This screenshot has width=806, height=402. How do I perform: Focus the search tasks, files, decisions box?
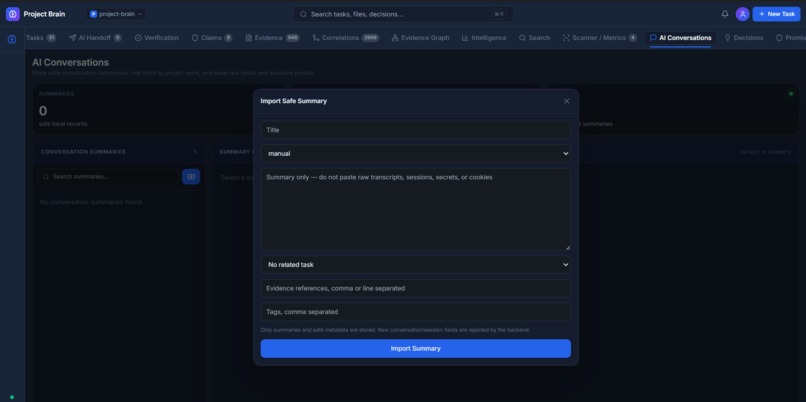pos(403,14)
